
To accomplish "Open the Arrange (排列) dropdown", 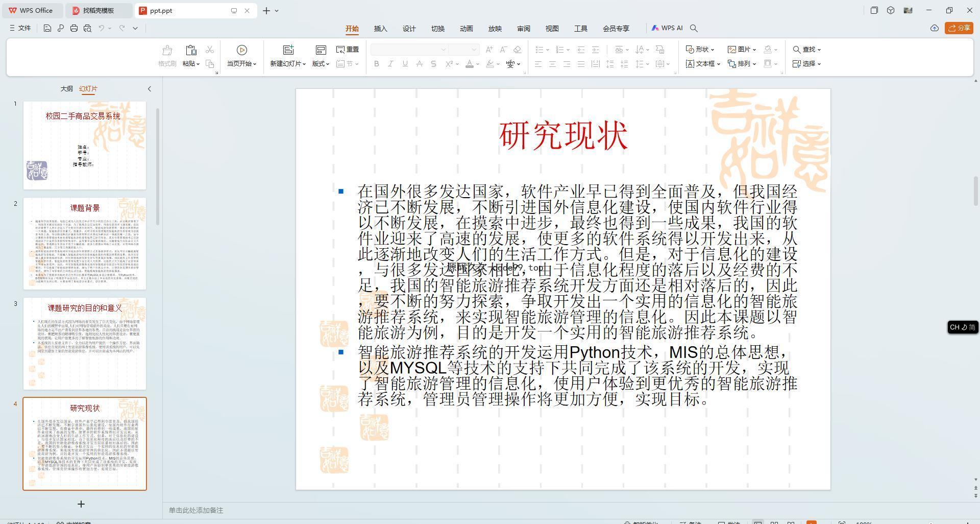I will [742, 64].
